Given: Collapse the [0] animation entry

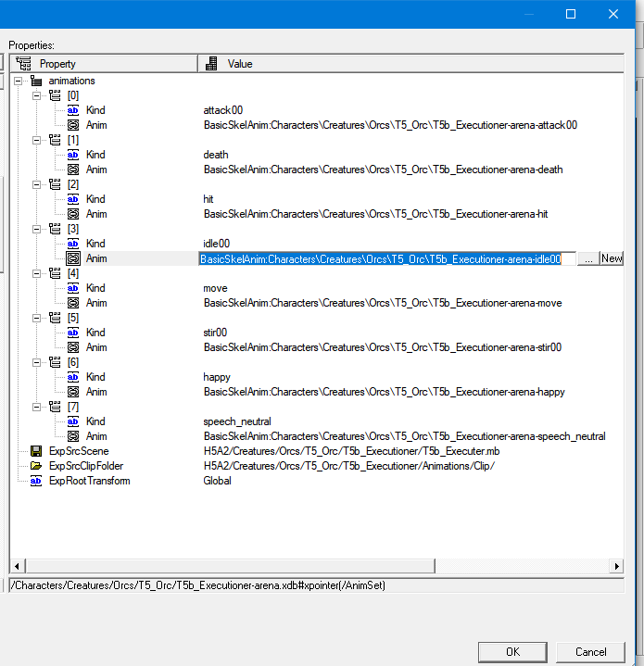Looking at the screenshot, I should tap(36, 95).
